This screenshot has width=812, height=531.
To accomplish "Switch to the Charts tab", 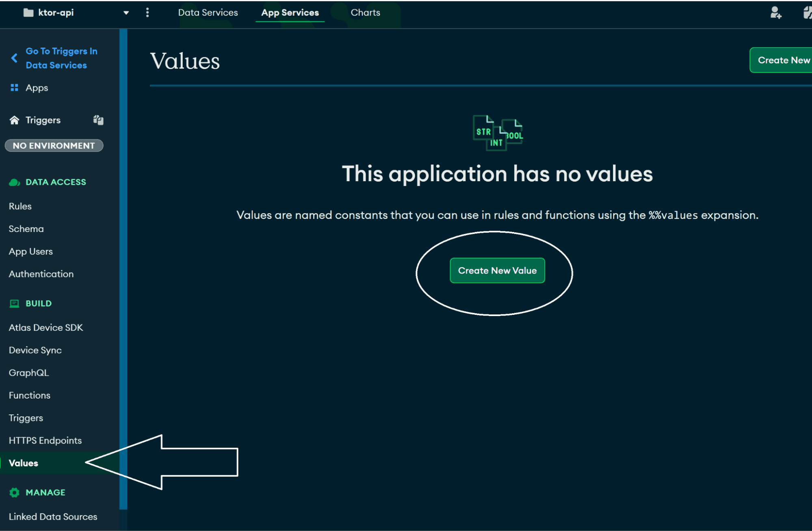I will pos(365,13).
